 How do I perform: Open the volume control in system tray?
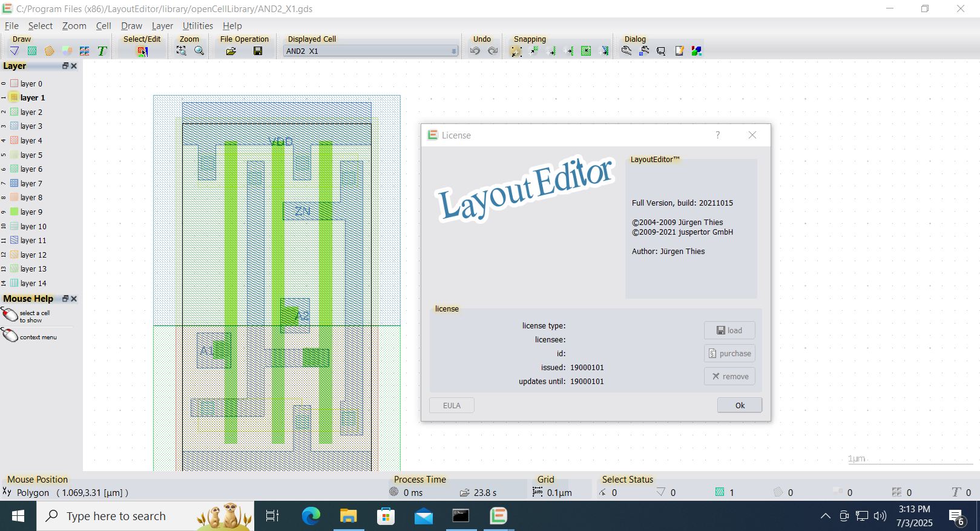(880, 516)
